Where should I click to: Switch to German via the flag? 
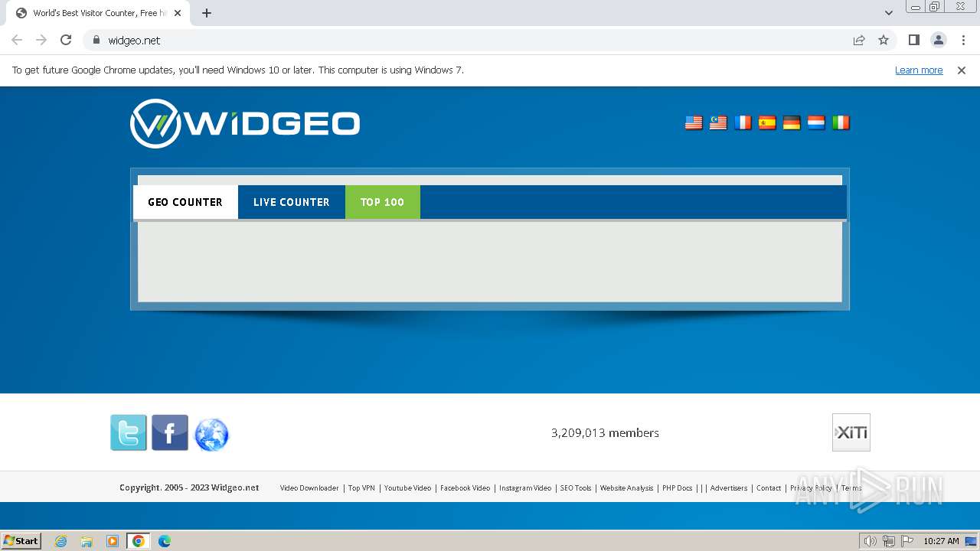[792, 122]
